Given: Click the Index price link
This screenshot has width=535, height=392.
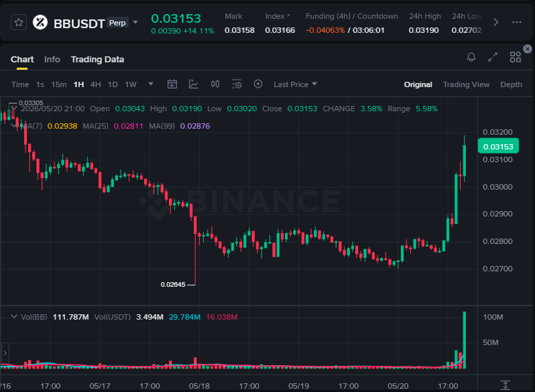Looking at the screenshot, I should pyautogui.click(x=278, y=16).
